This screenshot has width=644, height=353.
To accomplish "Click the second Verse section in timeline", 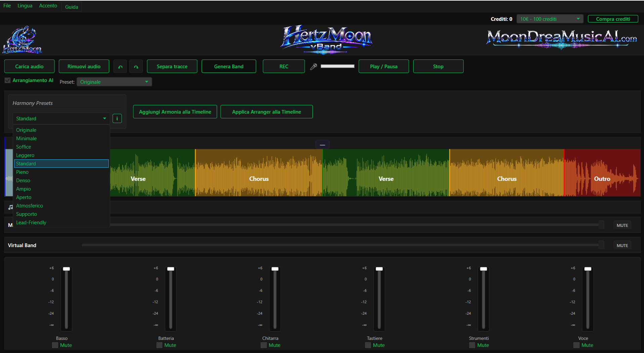I will 386,173.
